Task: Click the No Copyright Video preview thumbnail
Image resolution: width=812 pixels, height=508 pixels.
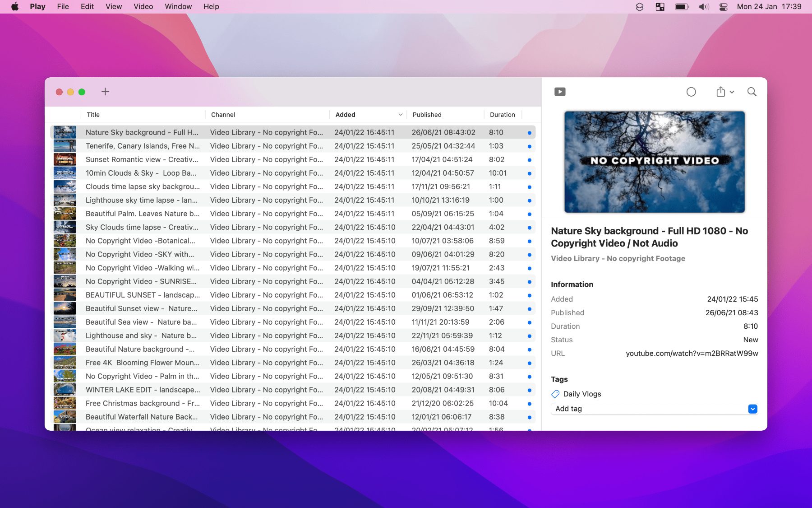Action: 654,162
